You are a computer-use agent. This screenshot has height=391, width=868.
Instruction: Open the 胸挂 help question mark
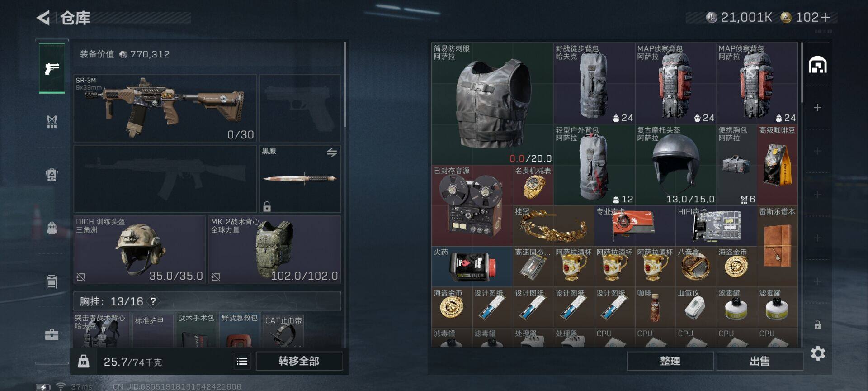click(x=153, y=301)
